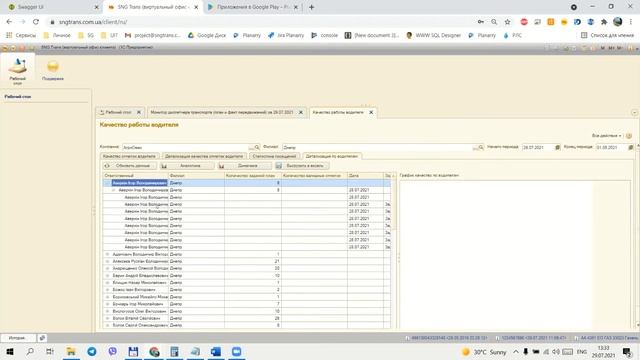Viewport: 640px width, 360px height.
Task: Expand the Бочкарь Ігор row
Action: click(x=108, y=304)
